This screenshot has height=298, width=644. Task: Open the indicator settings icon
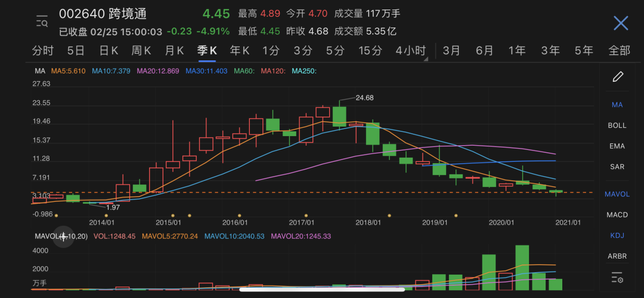(x=618, y=278)
